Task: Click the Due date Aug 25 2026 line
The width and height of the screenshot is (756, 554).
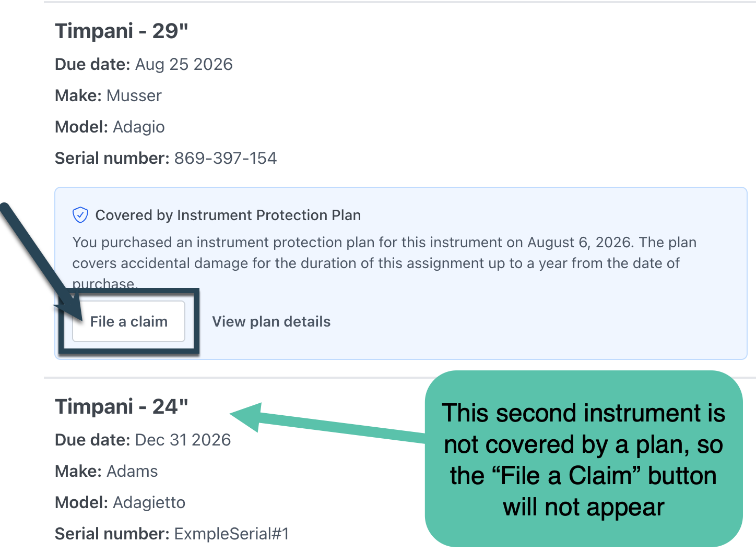Action: [x=144, y=64]
